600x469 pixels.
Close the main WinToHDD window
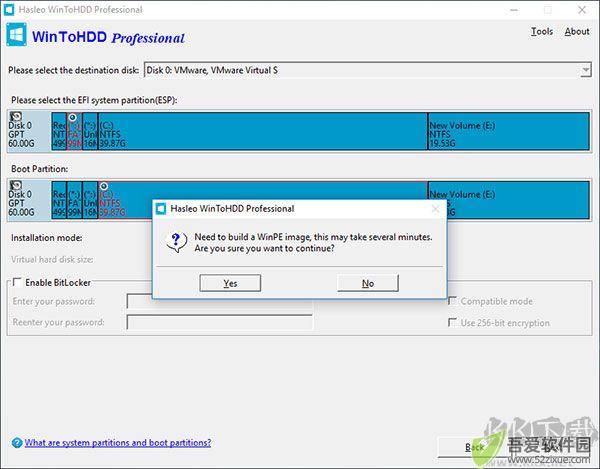[582, 10]
